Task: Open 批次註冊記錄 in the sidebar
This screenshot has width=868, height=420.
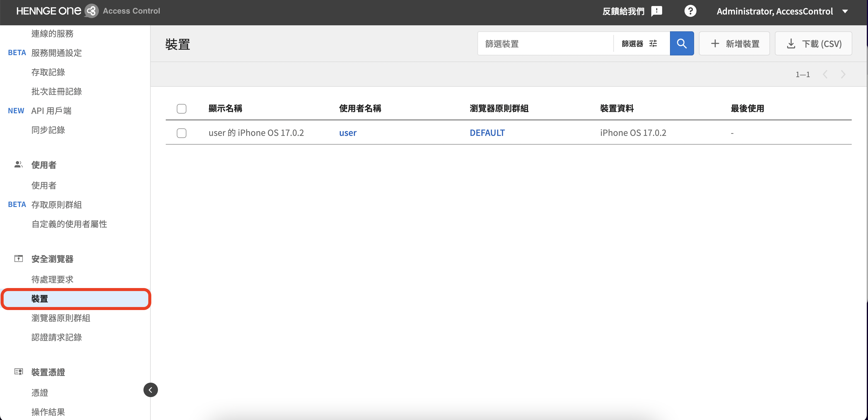Action: [x=57, y=91]
